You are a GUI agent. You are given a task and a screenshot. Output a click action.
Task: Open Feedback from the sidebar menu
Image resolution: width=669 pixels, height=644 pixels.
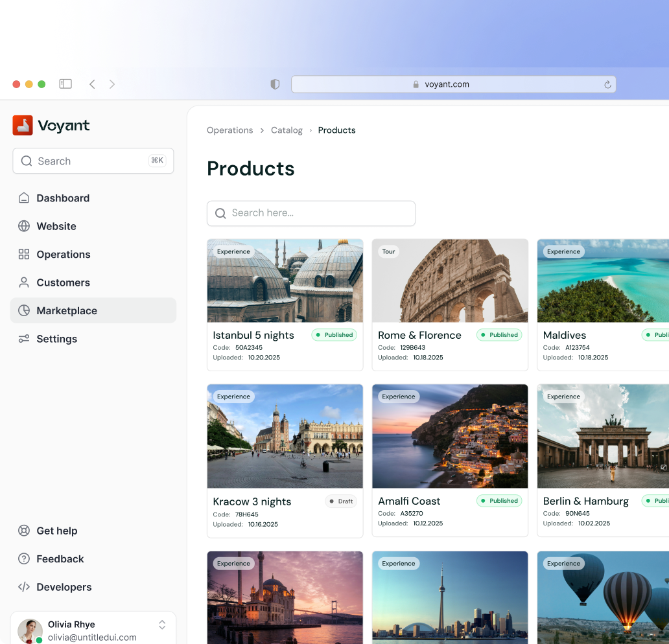(61, 558)
